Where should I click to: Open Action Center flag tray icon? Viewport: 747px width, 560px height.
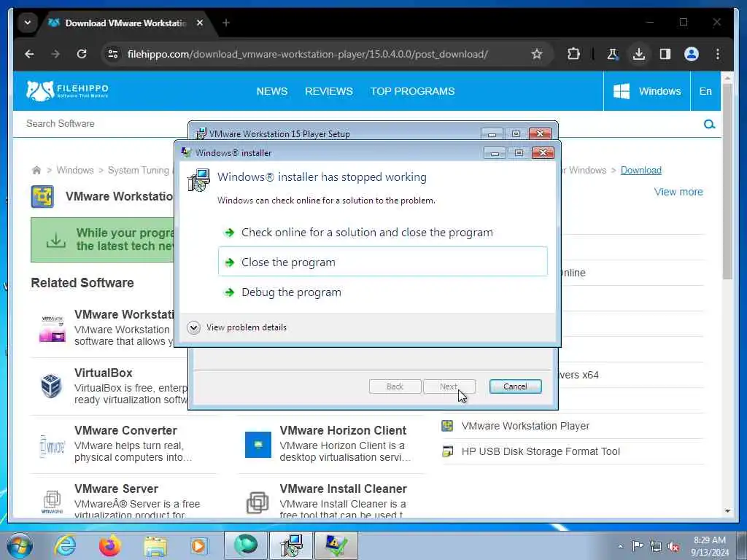(x=638, y=546)
